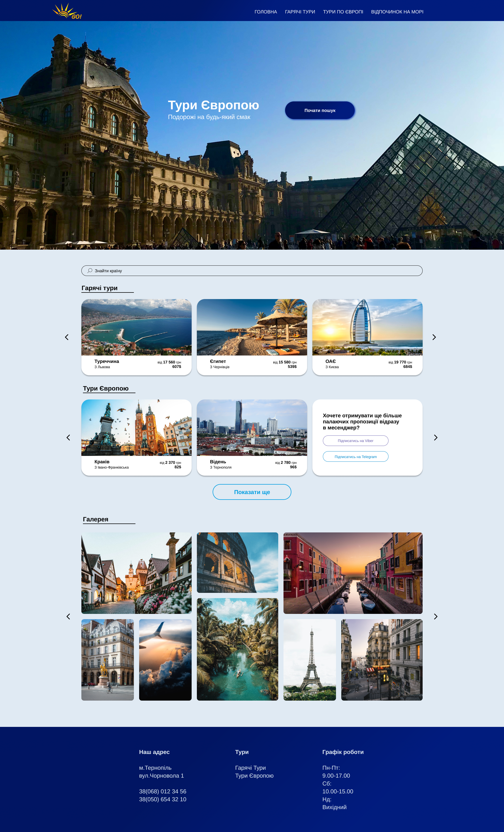Select ТУРИ ПО ЄВРОПІ in navigation

pyautogui.click(x=343, y=12)
